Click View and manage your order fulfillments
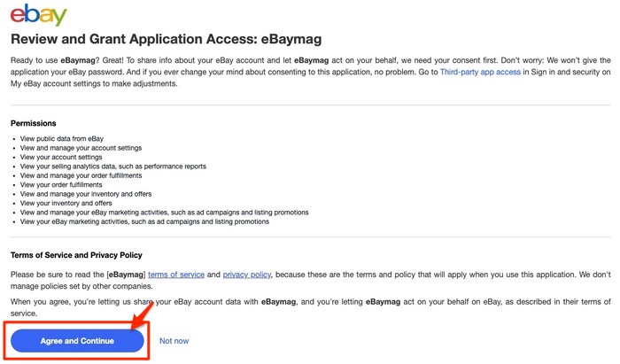620x364 pixels. pyautogui.click(x=82, y=175)
